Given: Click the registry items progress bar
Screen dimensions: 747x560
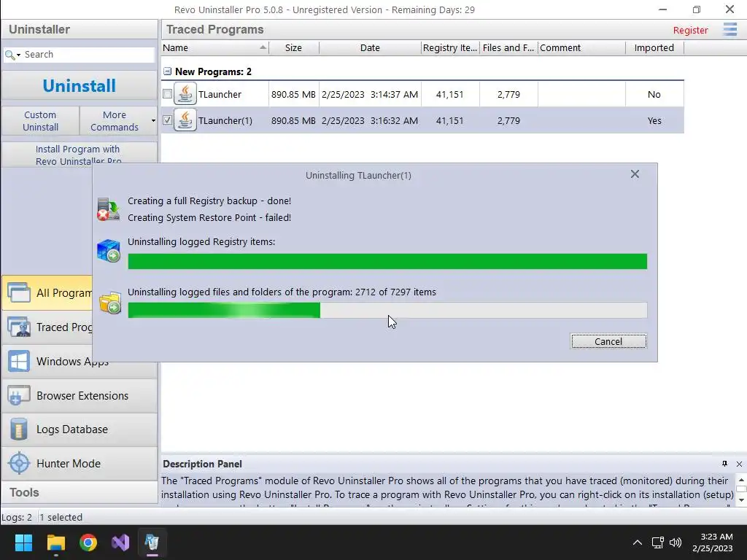Looking at the screenshot, I should [x=387, y=262].
